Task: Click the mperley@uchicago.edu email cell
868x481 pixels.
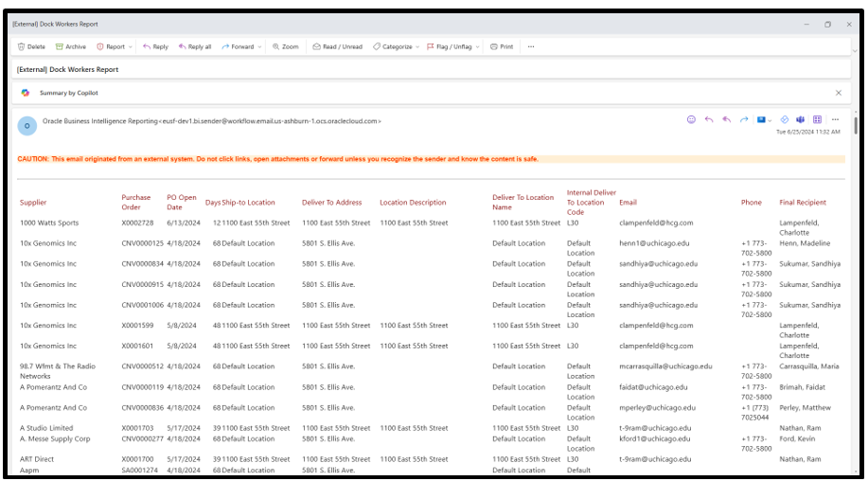Action: (657, 408)
